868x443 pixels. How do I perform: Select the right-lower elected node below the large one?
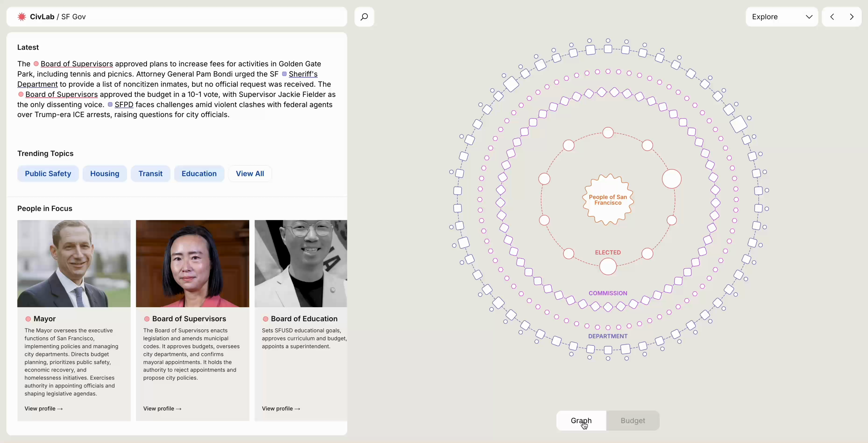click(x=672, y=220)
